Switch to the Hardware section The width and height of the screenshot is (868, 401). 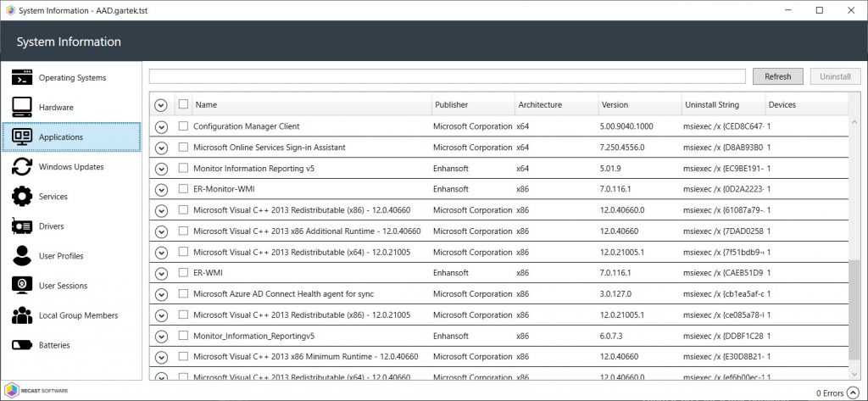coord(71,107)
